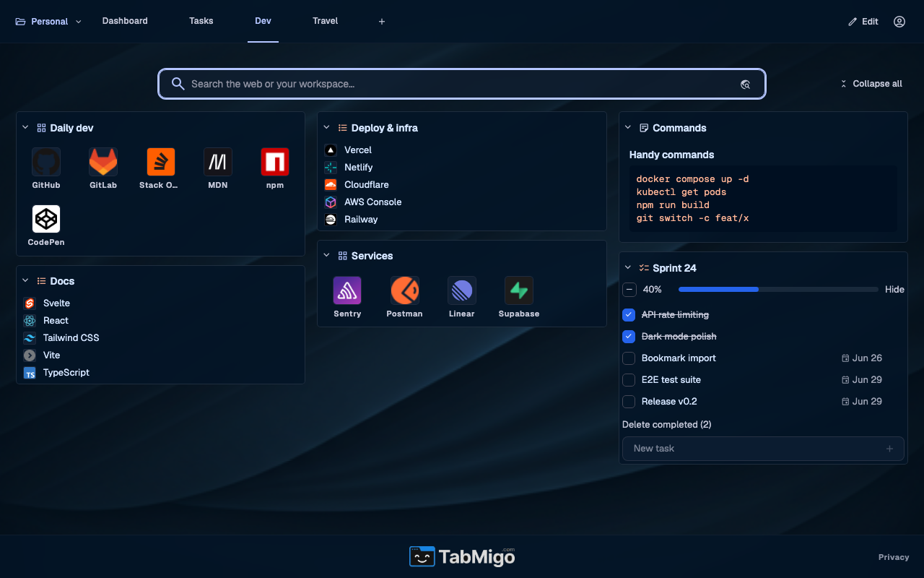This screenshot has width=924, height=578.
Task: Click the New task input field
Action: [x=763, y=449]
